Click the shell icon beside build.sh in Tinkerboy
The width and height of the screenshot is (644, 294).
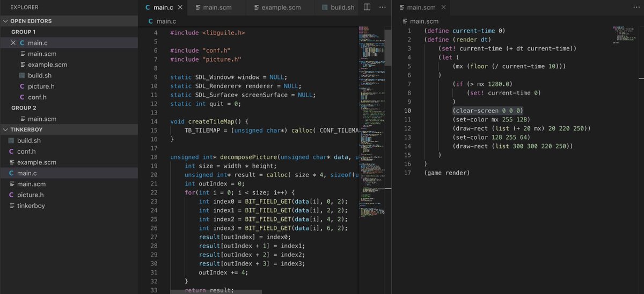pos(12,141)
